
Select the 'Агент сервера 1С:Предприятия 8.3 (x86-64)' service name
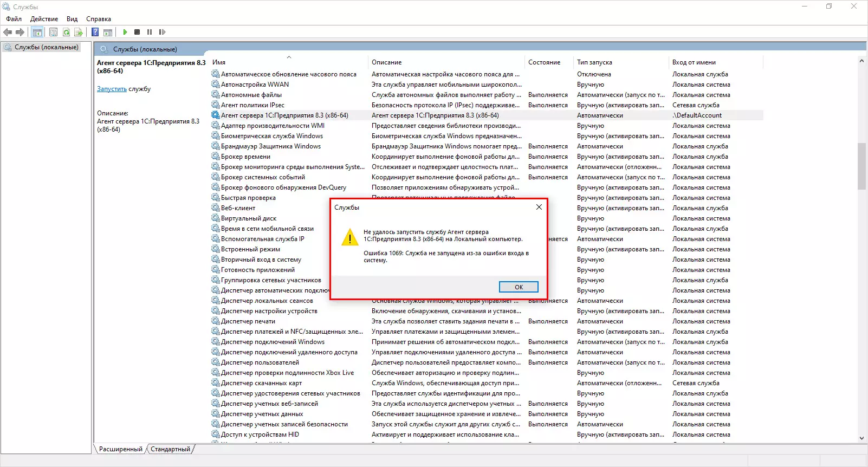pos(284,115)
